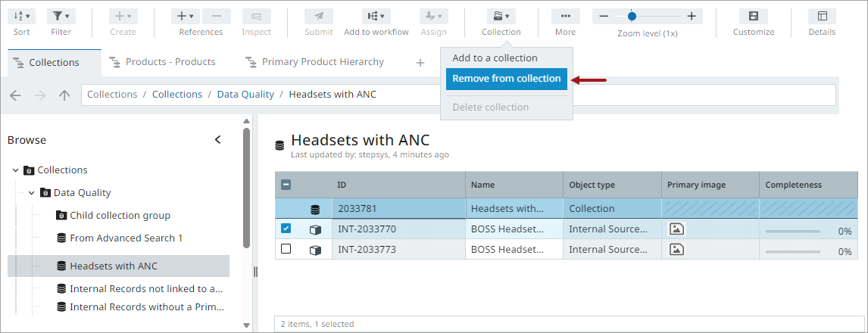Check the INT-2033773 row checkbox
The width and height of the screenshot is (868, 333).
[286, 249]
